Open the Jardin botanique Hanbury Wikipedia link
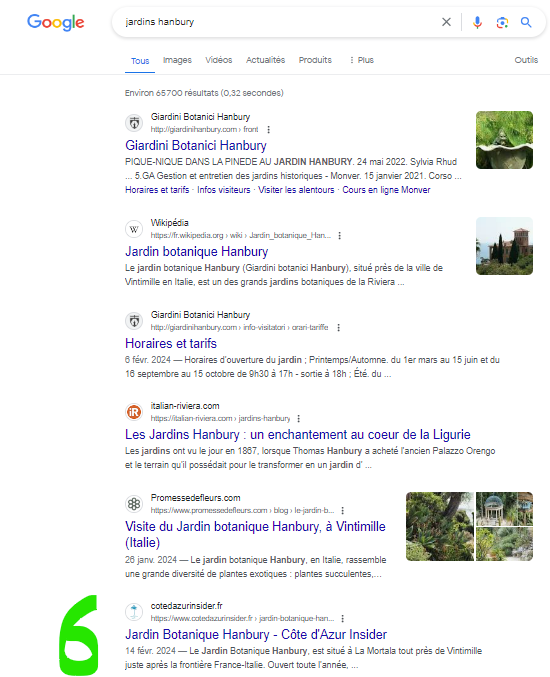This screenshot has width=550, height=677. (x=196, y=252)
